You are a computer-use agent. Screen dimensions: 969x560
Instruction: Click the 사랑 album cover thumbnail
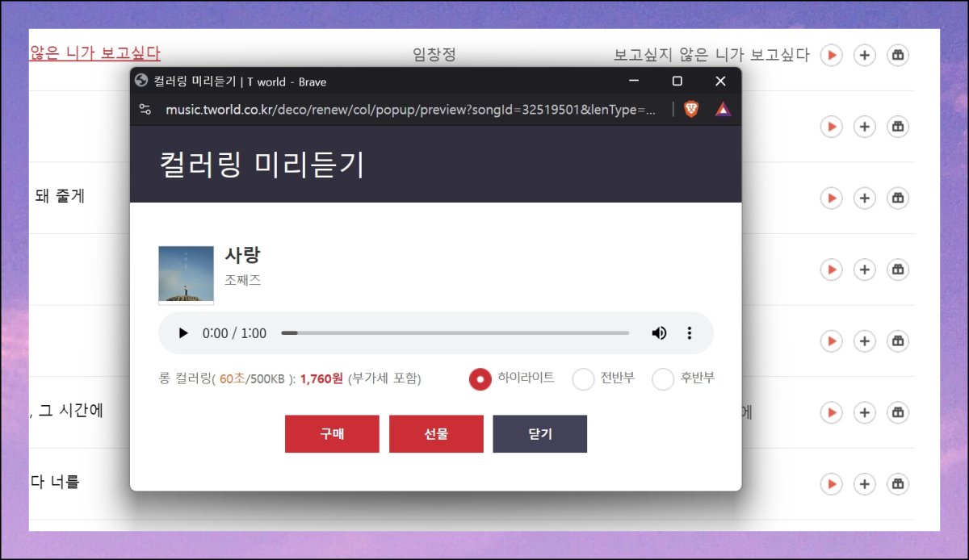tap(187, 275)
